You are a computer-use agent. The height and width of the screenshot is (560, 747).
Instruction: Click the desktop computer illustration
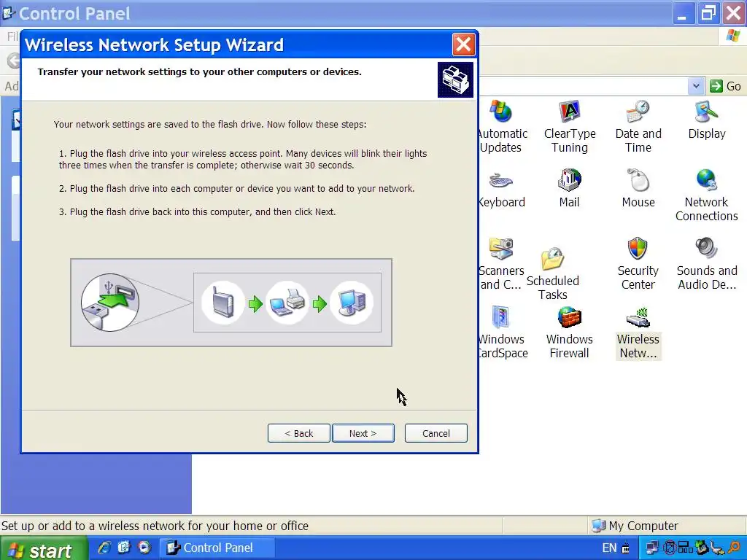[352, 303]
